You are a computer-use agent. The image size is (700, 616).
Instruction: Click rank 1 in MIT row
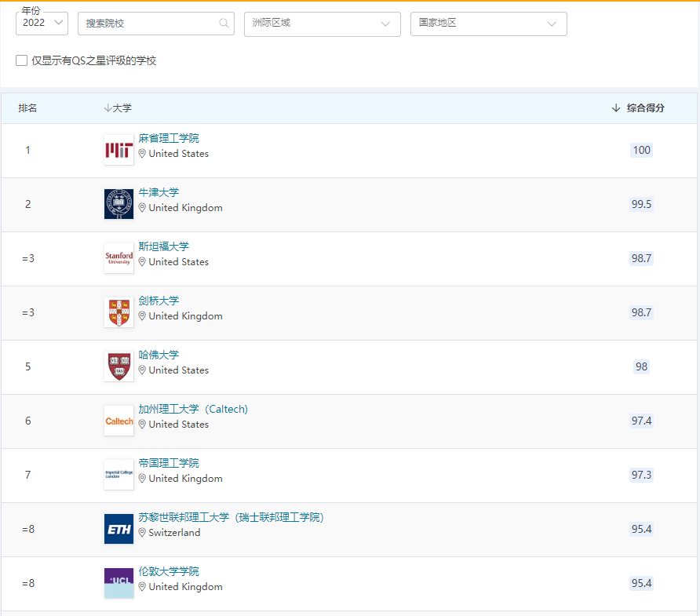[x=27, y=150]
